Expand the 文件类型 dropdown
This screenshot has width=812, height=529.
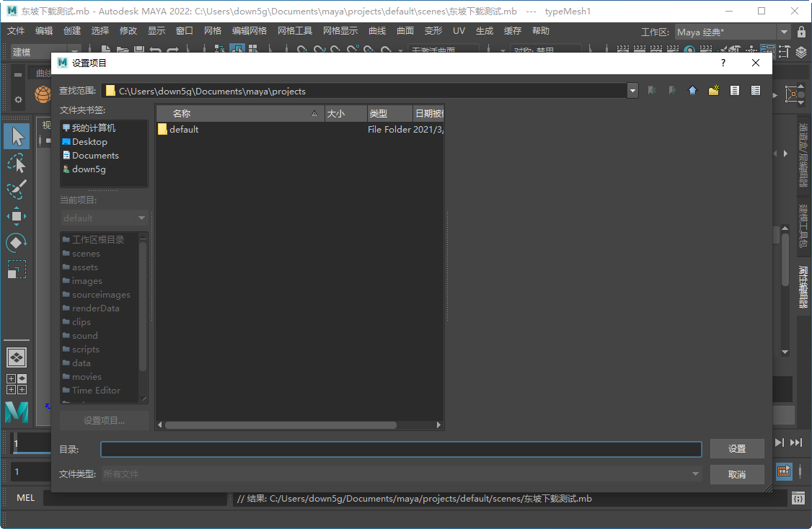coord(694,474)
